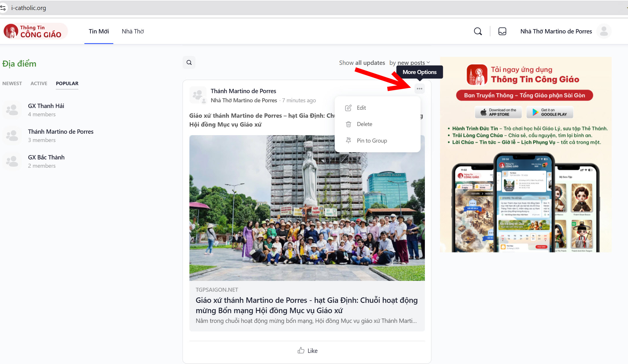Click the feed search icon button

coord(189,63)
